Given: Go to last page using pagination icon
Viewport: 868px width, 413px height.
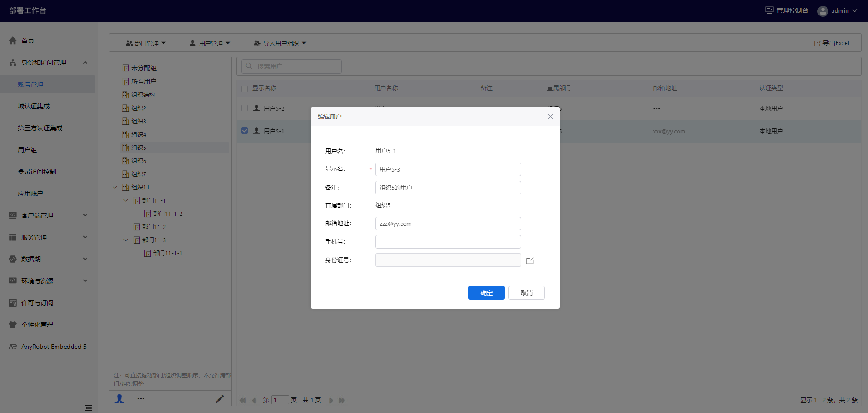Looking at the screenshot, I should pyautogui.click(x=342, y=400).
